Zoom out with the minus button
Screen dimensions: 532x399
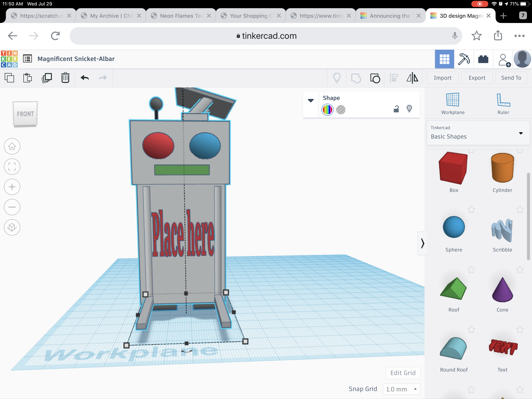point(12,207)
